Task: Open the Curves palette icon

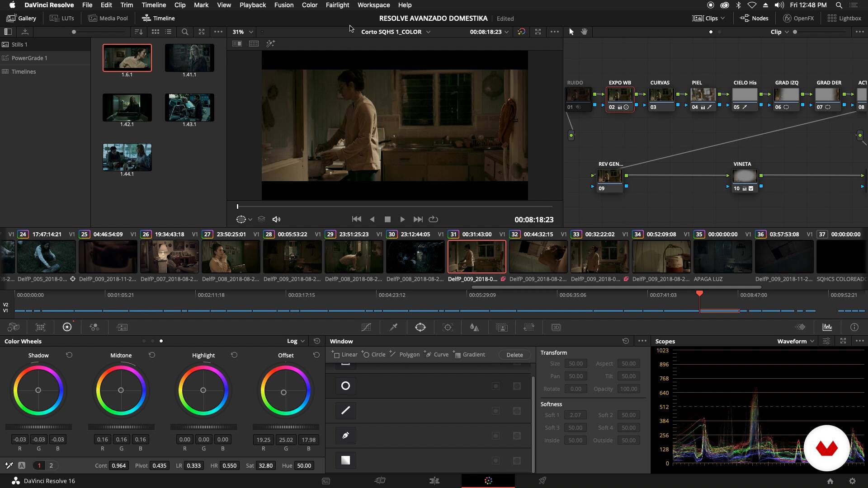Action: click(x=366, y=327)
